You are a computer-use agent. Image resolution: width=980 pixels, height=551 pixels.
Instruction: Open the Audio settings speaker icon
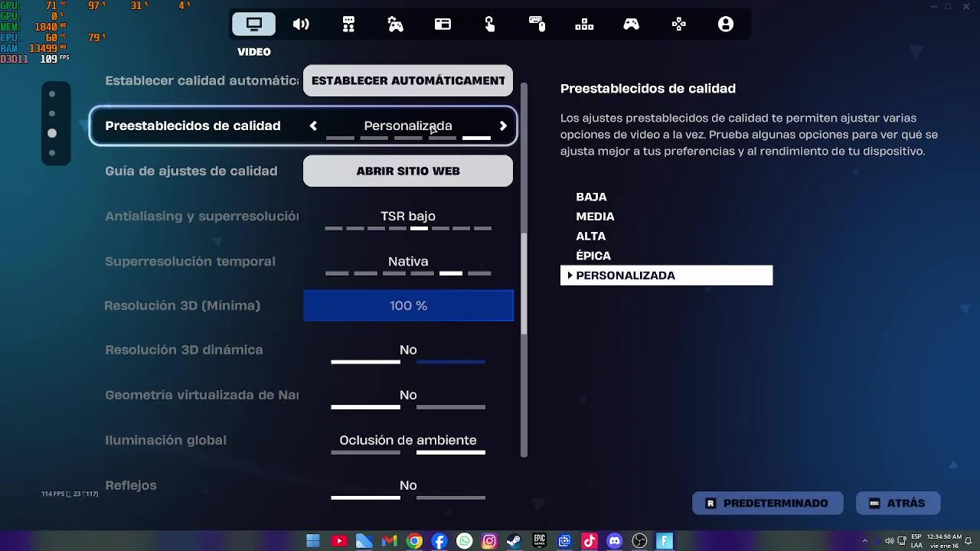tap(301, 24)
